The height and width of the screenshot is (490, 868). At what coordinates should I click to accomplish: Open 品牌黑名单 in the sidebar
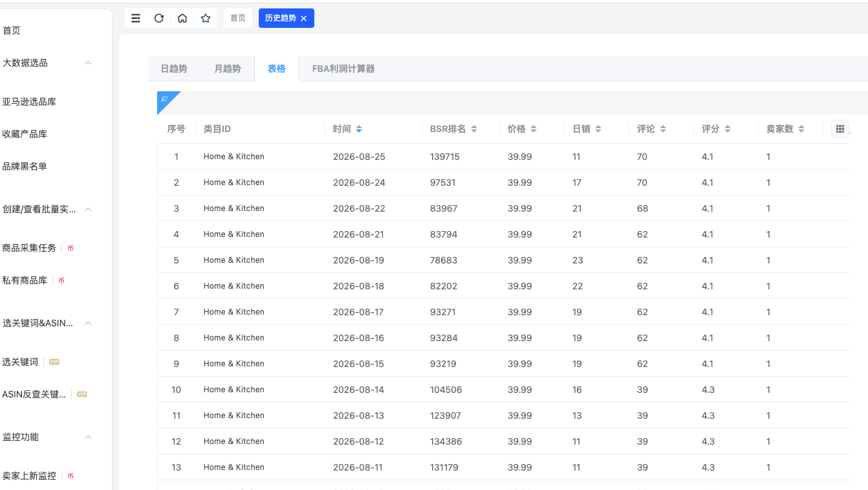click(x=25, y=166)
